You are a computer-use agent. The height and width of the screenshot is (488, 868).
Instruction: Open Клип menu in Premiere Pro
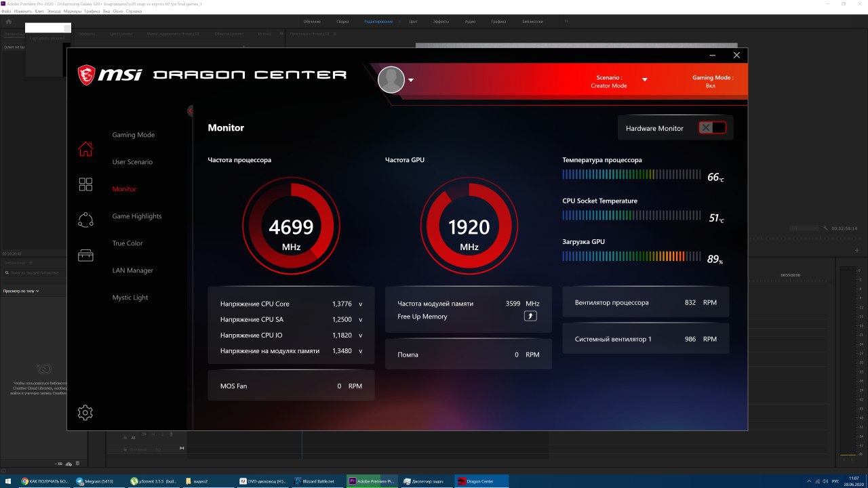coord(39,12)
